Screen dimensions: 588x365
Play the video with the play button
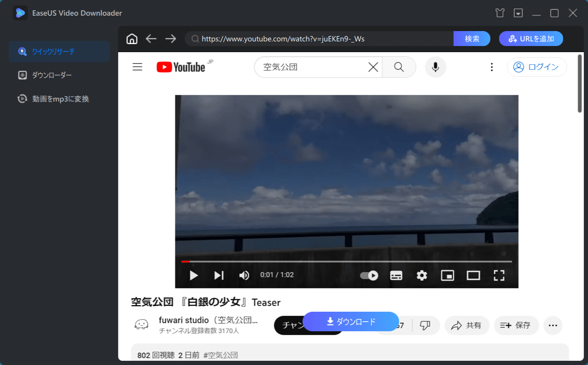point(194,275)
